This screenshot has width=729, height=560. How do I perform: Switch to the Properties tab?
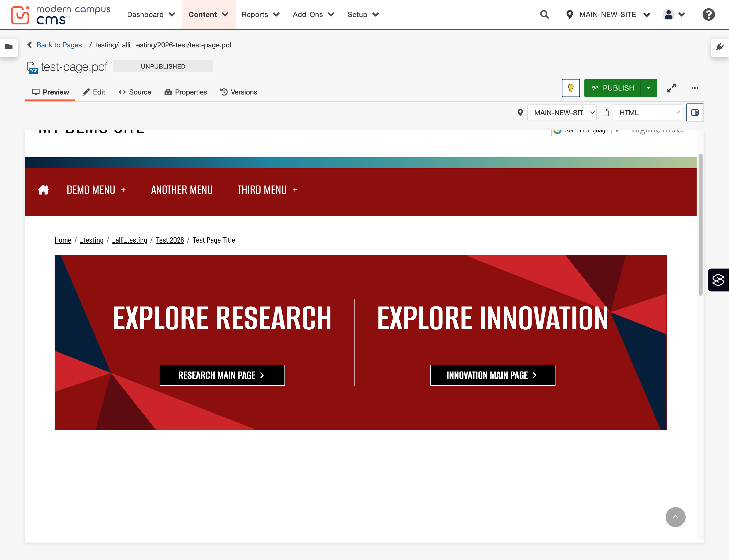pyautogui.click(x=186, y=92)
